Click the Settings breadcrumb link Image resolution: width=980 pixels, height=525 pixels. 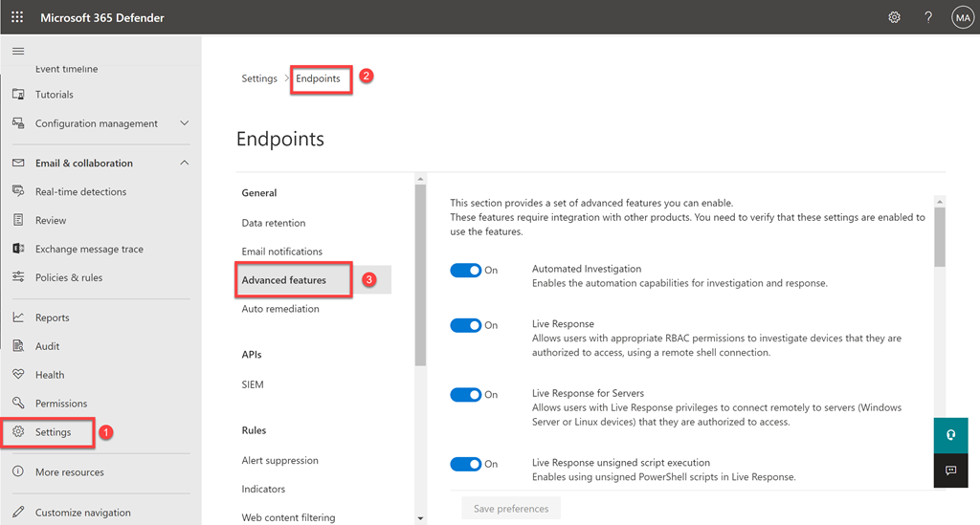click(259, 78)
